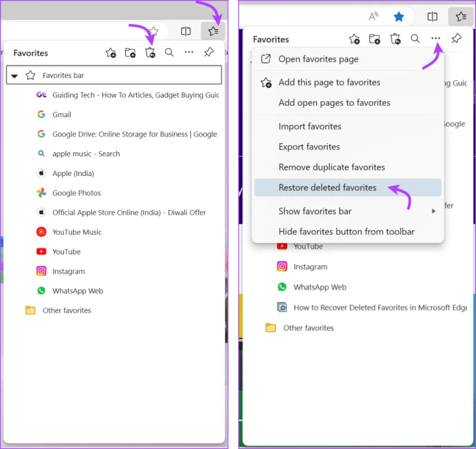476x449 pixels.
Task: Choose Restore deleted favorites
Action: click(x=348, y=187)
